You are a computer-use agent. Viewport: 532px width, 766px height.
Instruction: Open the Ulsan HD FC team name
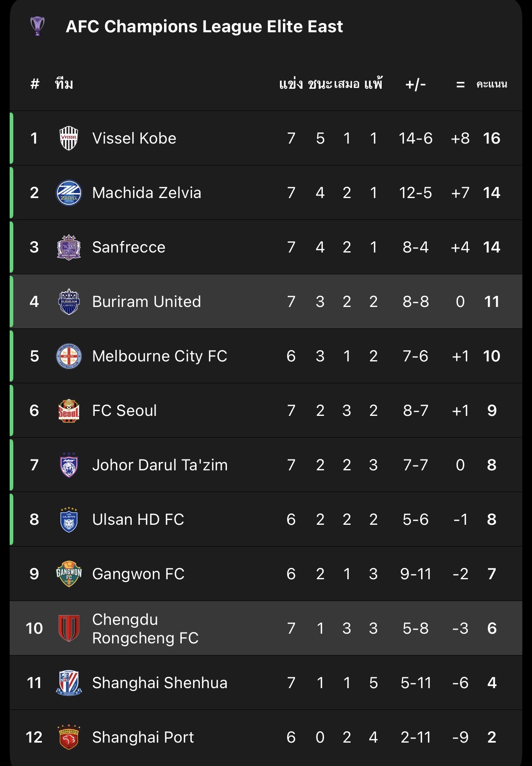(138, 520)
